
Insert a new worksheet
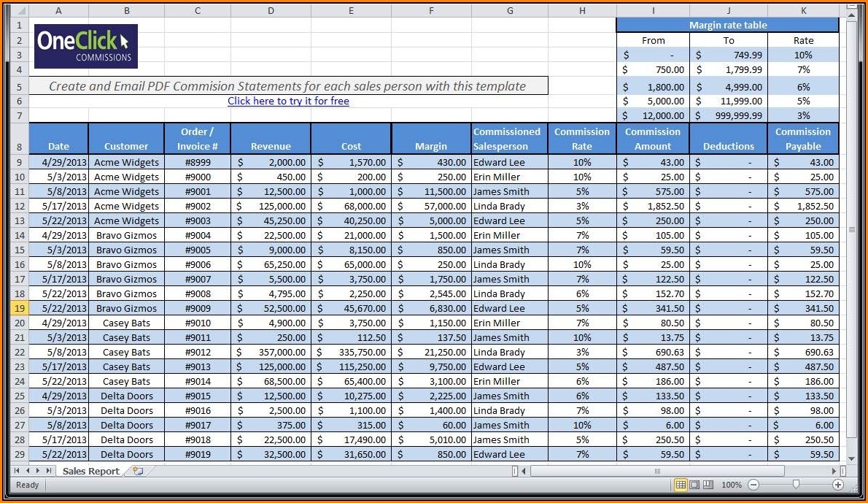[x=138, y=471]
